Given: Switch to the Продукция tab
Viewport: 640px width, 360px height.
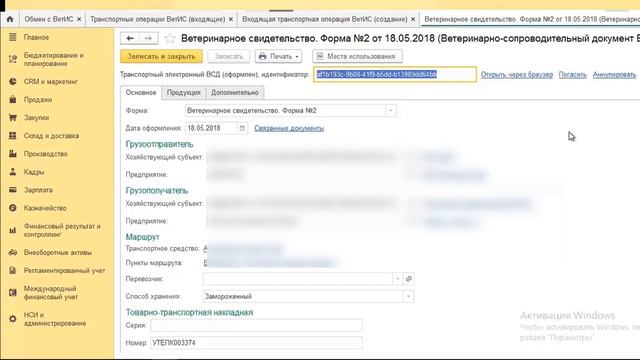Looking at the screenshot, I should [x=184, y=93].
